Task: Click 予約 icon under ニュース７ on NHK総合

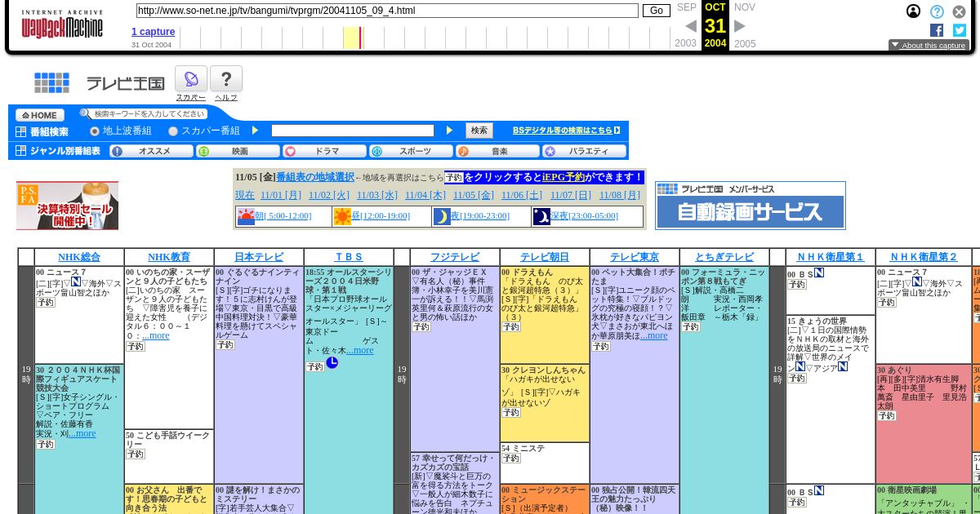Action: pos(45,303)
